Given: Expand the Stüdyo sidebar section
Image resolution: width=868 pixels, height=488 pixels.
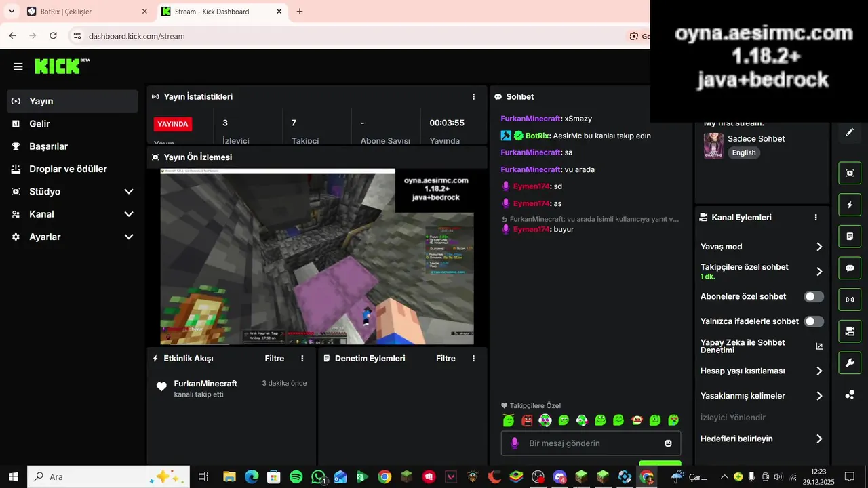Looking at the screenshot, I should pyautogui.click(x=73, y=192).
